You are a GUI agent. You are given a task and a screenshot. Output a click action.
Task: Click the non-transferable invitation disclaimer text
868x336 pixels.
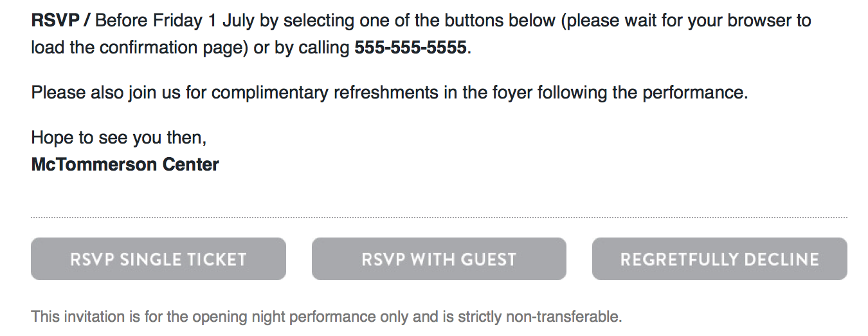(327, 317)
